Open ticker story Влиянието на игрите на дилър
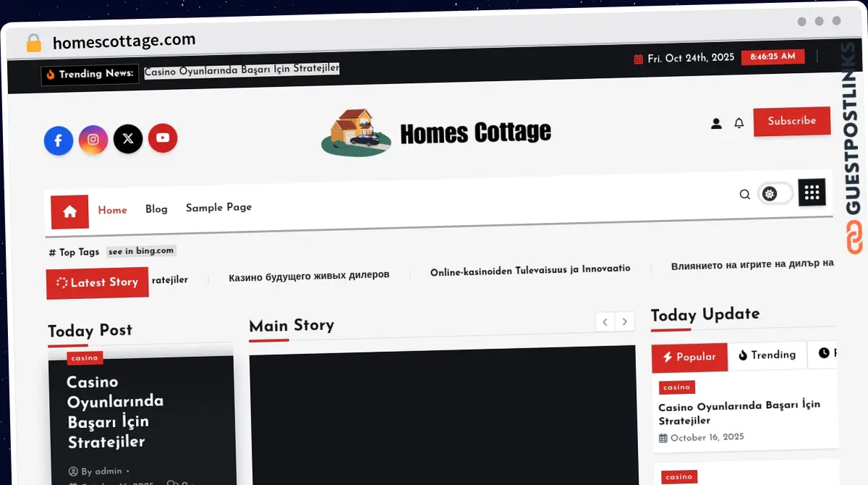 tap(752, 265)
